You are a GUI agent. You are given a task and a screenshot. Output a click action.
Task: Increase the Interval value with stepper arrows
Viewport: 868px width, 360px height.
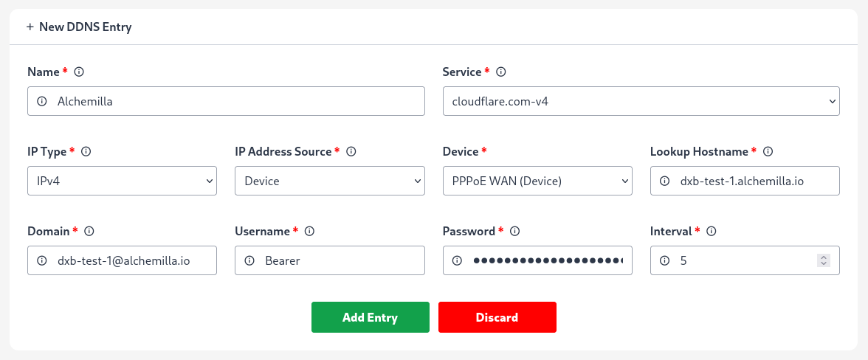tap(824, 257)
